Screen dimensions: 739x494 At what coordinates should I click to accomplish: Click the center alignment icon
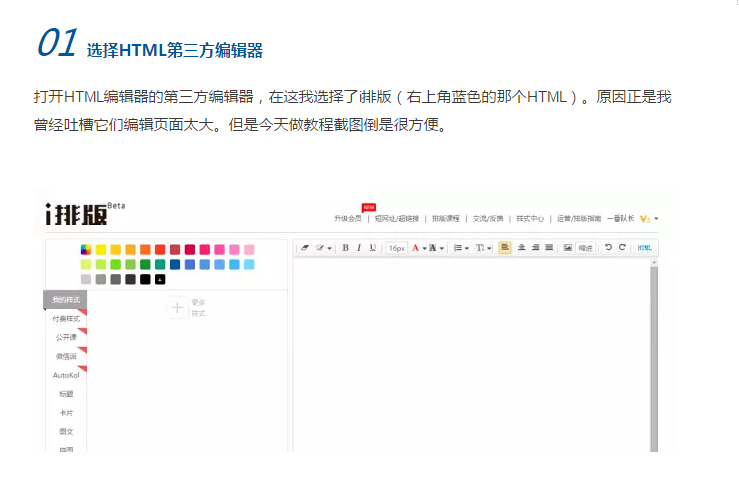(520, 248)
